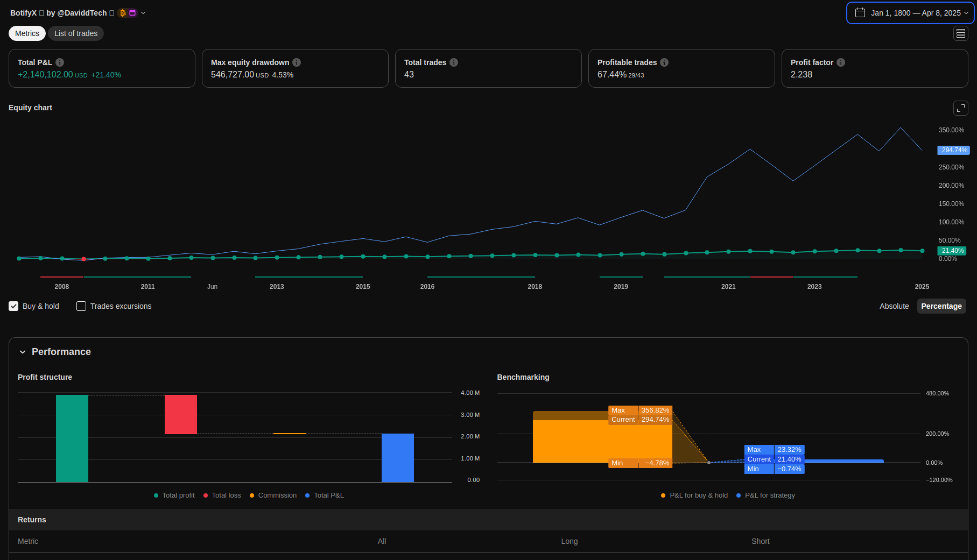The height and width of the screenshot is (560, 977).
Task: Click the info icon next to Total P&L
Action: pyautogui.click(x=60, y=62)
